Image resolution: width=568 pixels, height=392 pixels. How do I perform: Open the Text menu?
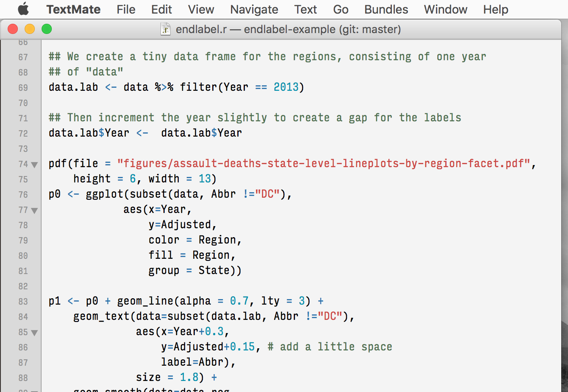(x=306, y=9)
